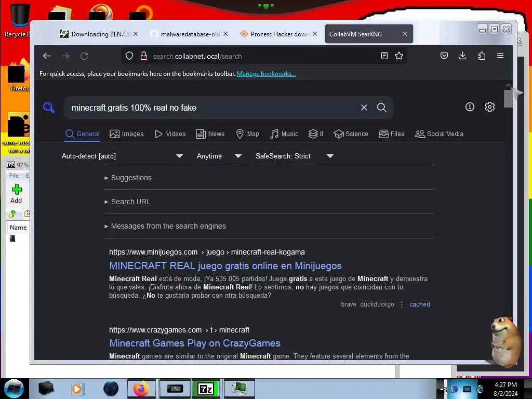
Task: Click the Manage bookmarks link
Action: (267, 74)
